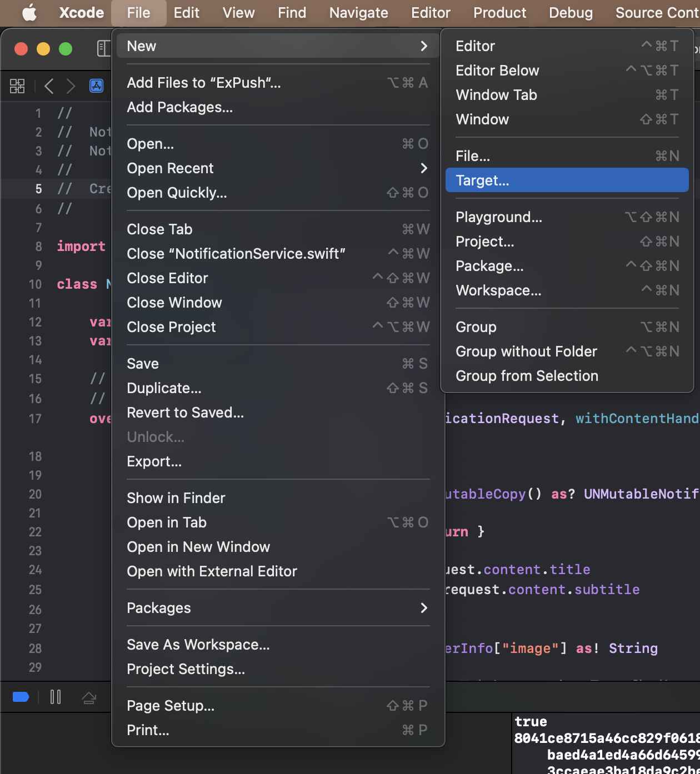Choose Open Quickly…

278,193
